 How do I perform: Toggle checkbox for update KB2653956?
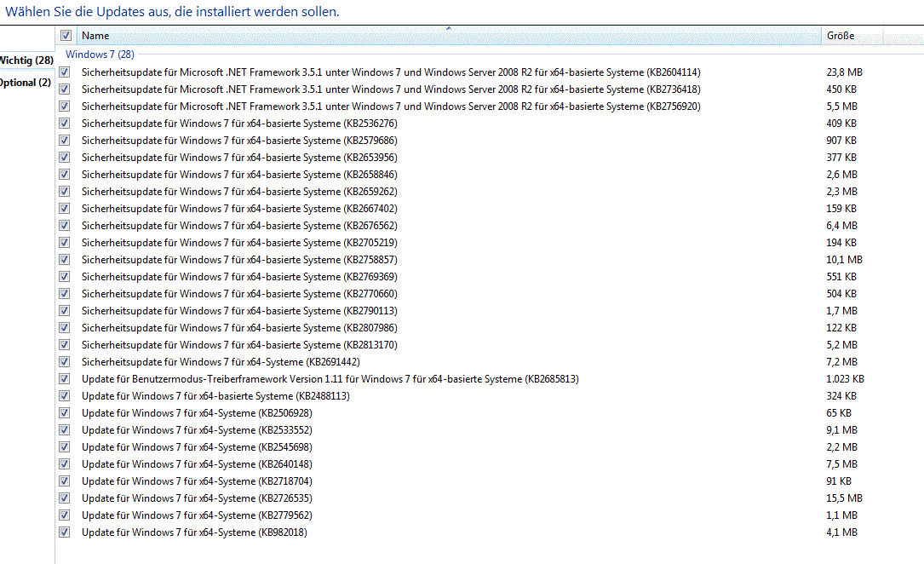coord(65,158)
